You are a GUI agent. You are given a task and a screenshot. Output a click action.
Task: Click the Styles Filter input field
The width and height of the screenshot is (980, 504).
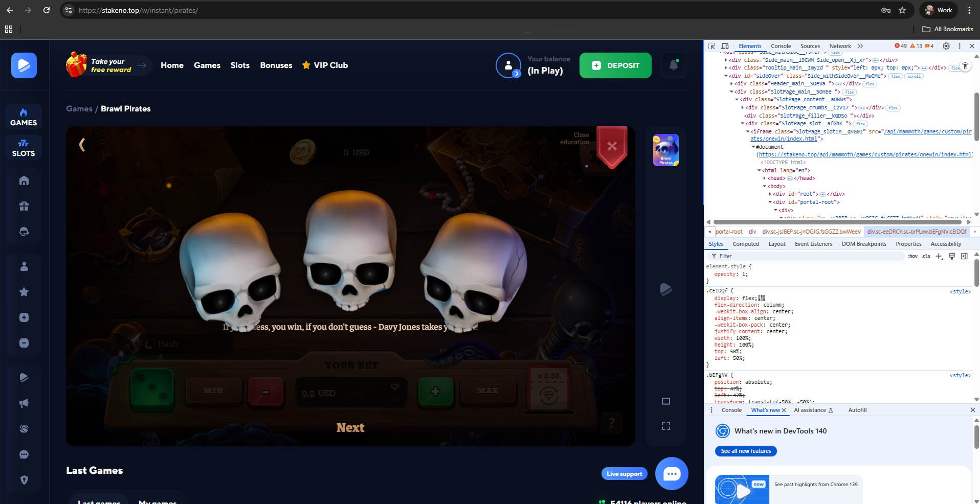808,256
